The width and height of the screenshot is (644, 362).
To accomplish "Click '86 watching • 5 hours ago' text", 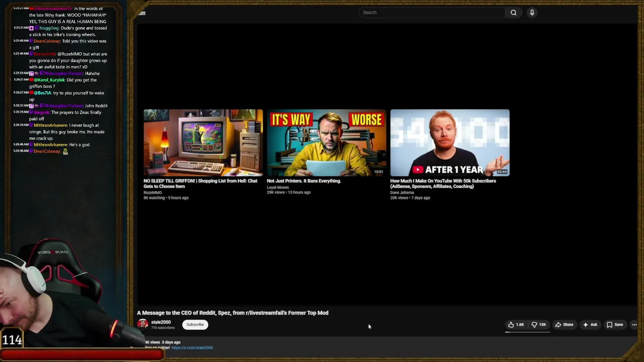I will point(166,198).
